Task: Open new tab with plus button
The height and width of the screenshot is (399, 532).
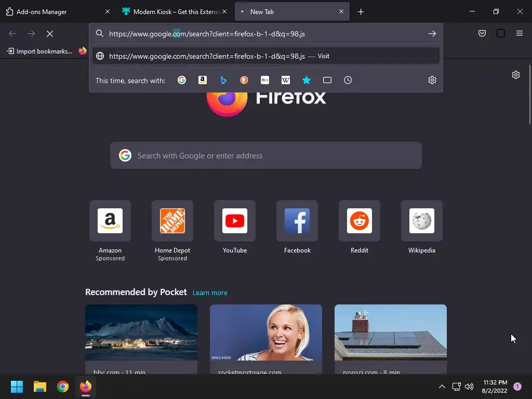Action: 361,12
